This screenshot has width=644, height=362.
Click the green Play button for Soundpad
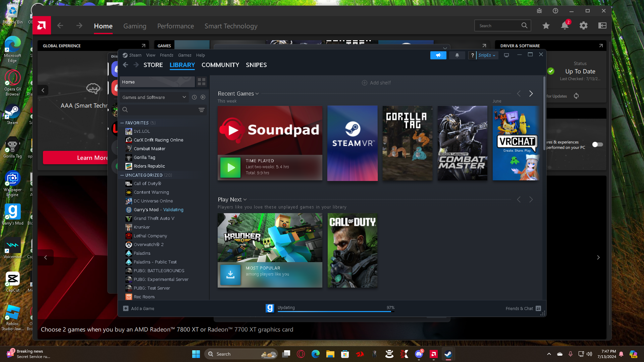pos(230,168)
